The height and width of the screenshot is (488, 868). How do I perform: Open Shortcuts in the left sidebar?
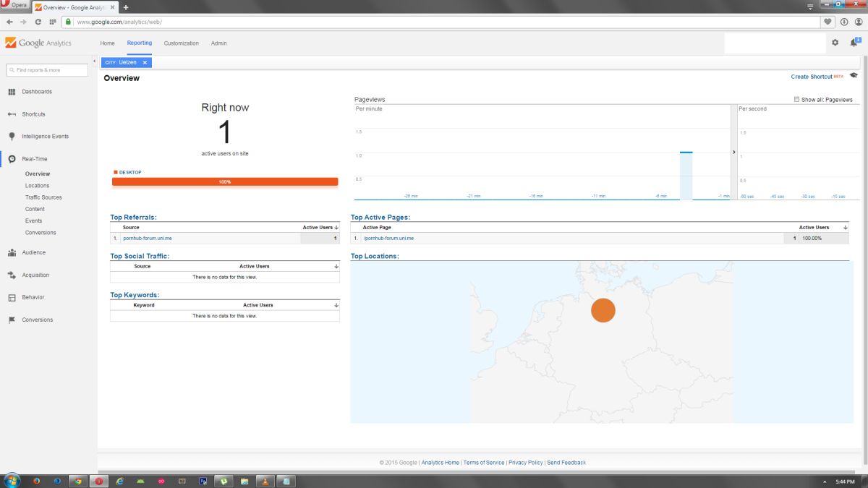point(33,114)
